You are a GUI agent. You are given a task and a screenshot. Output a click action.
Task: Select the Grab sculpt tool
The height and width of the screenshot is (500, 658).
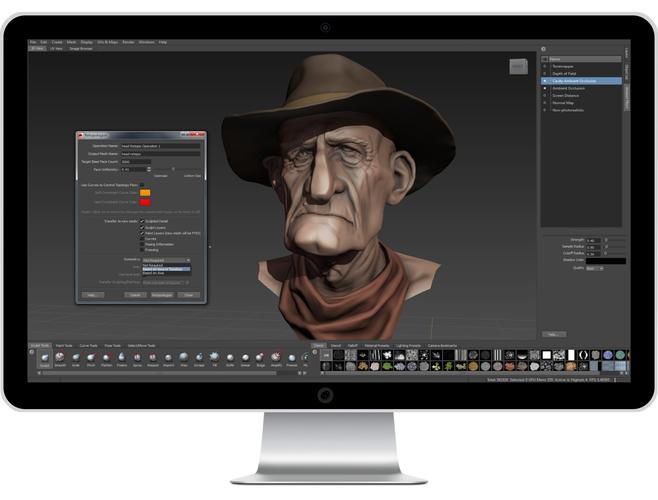click(x=76, y=358)
